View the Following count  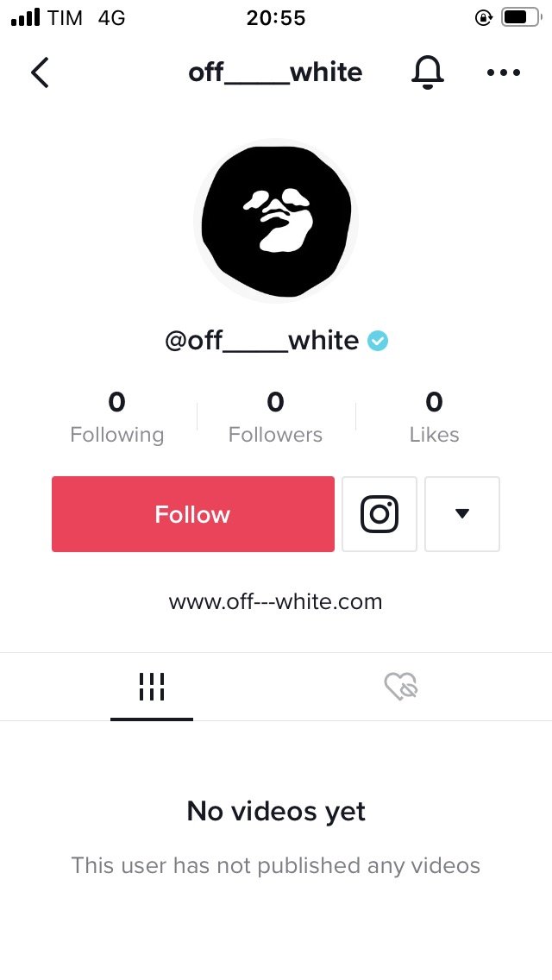pyautogui.click(x=117, y=417)
